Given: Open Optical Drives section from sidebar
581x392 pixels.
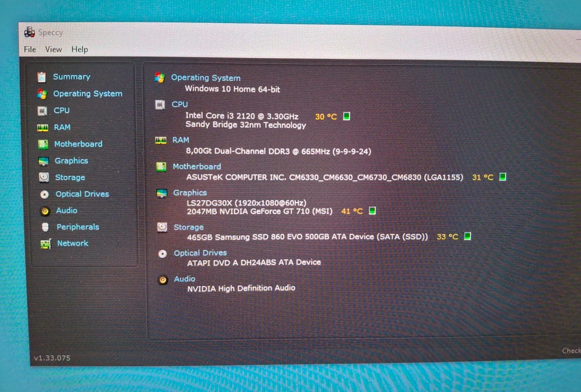Looking at the screenshot, I should tap(82, 194).
